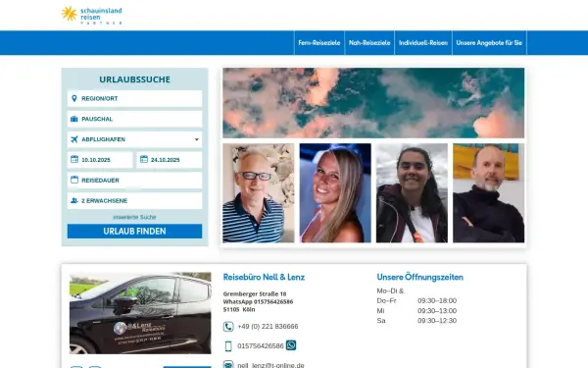This screenshot has height=368, width=588.
Task: Click the Gremberger Straße 18 address
Action: pyautogui.click(x=255, y=293)
